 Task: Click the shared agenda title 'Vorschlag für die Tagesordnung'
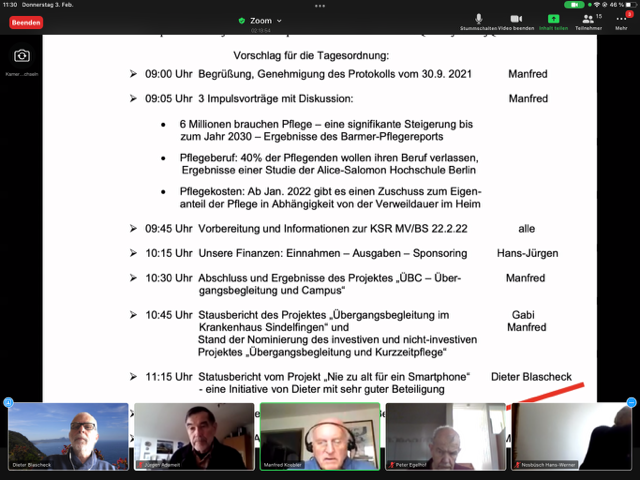(x=311, y=54)
